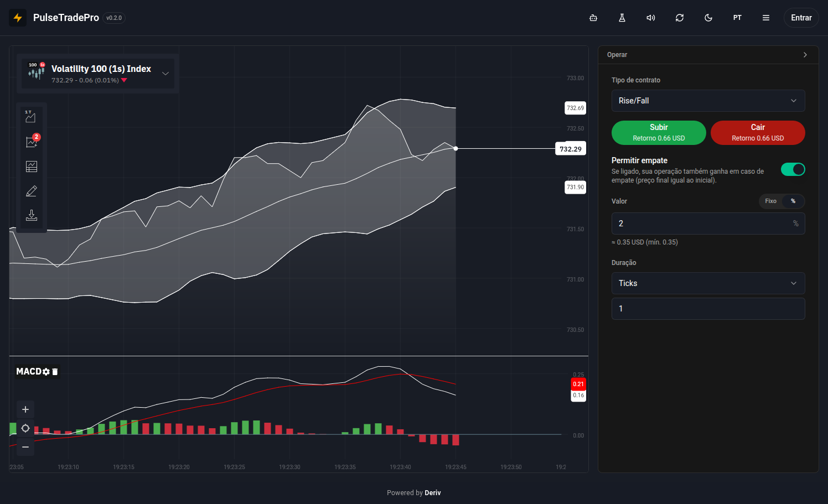Screen dimensions: 828x504
Task: Click the v0.2.0 version badge
Action: coord(114,18)
